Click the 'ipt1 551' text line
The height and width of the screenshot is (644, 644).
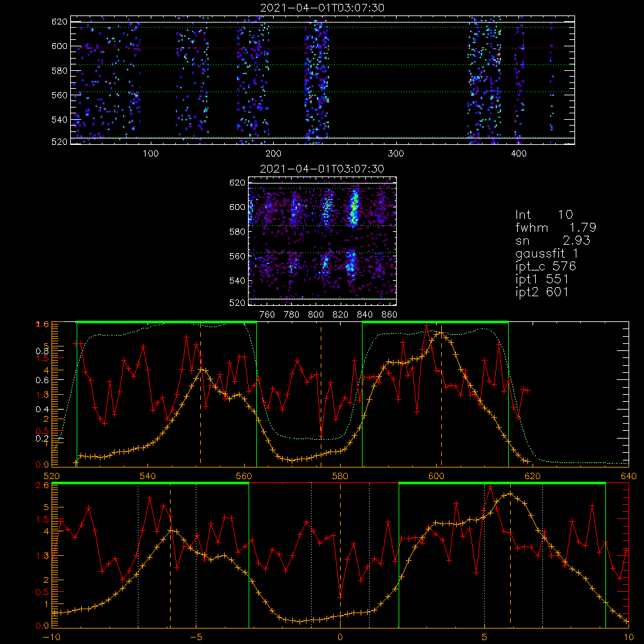click(542, 279)
